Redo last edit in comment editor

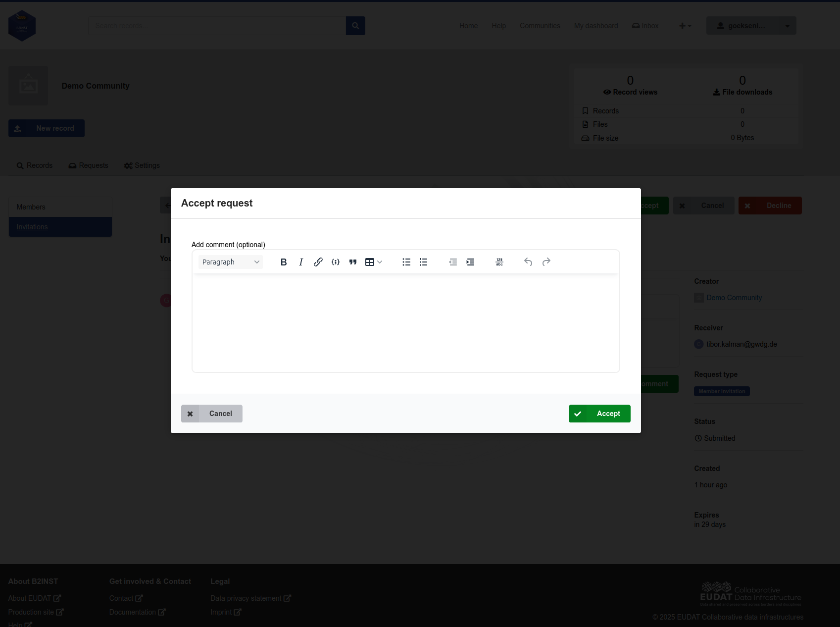point(546,262)
